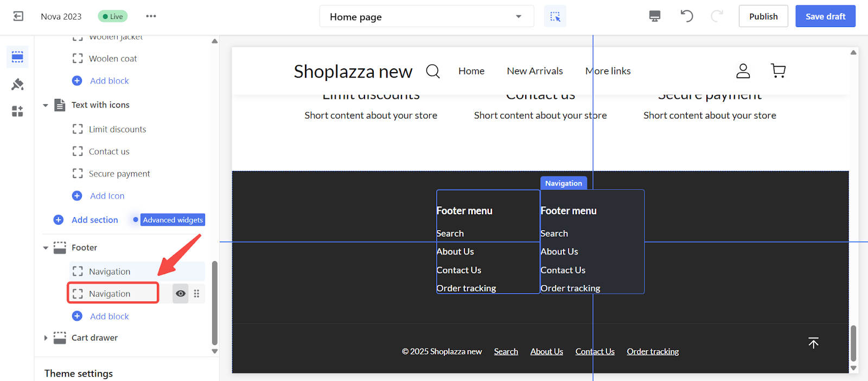
Task: Open the Sections panel sidebar icon
Action: 17,56
